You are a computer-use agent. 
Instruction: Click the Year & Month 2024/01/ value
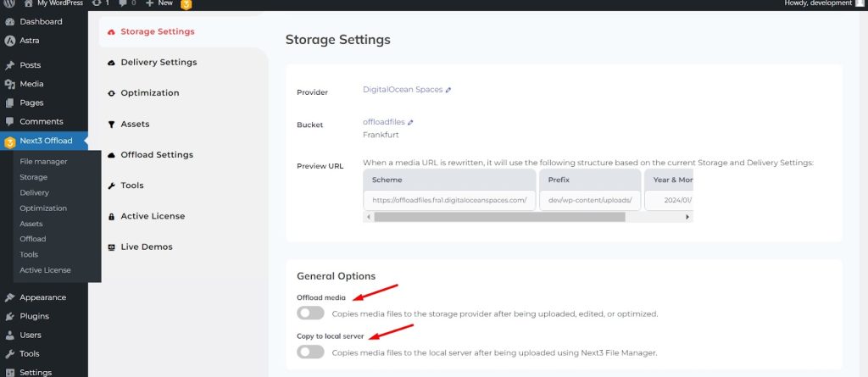[678, 201]
